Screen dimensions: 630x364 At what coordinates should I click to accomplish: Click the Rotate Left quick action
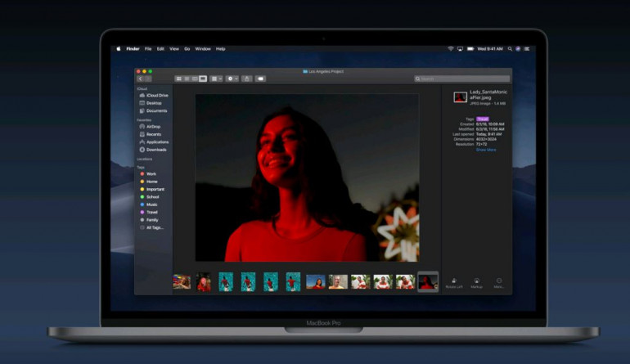coord(452,282)
